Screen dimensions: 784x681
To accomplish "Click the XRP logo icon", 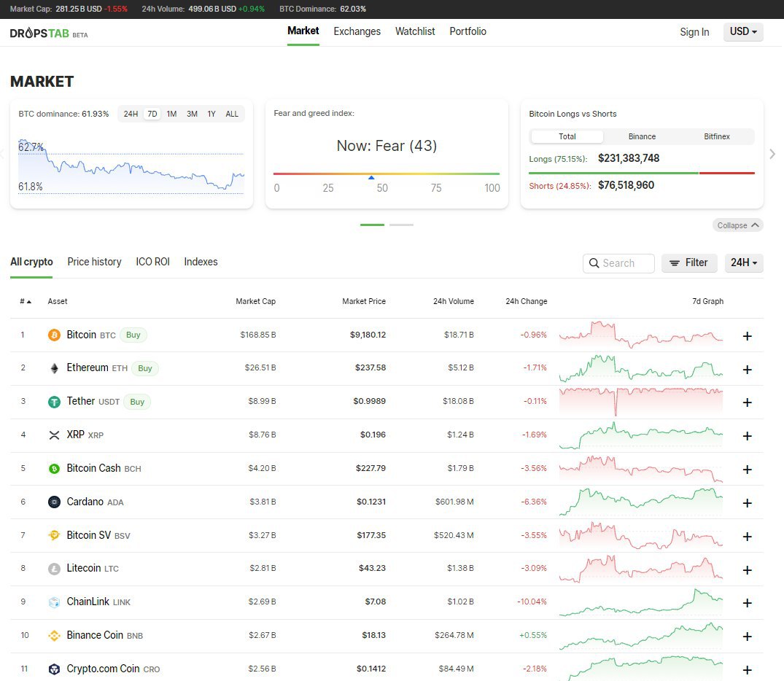I will pos(54,435).
